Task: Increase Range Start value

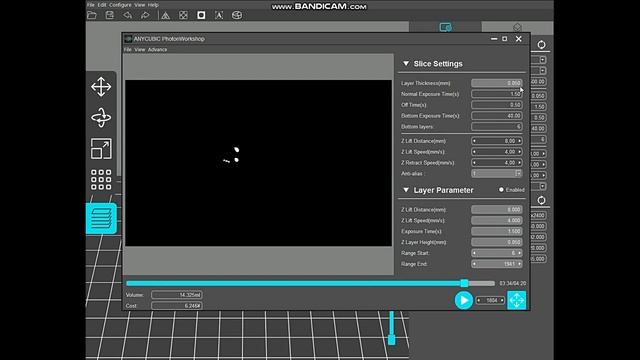Action: coord(520,253)
